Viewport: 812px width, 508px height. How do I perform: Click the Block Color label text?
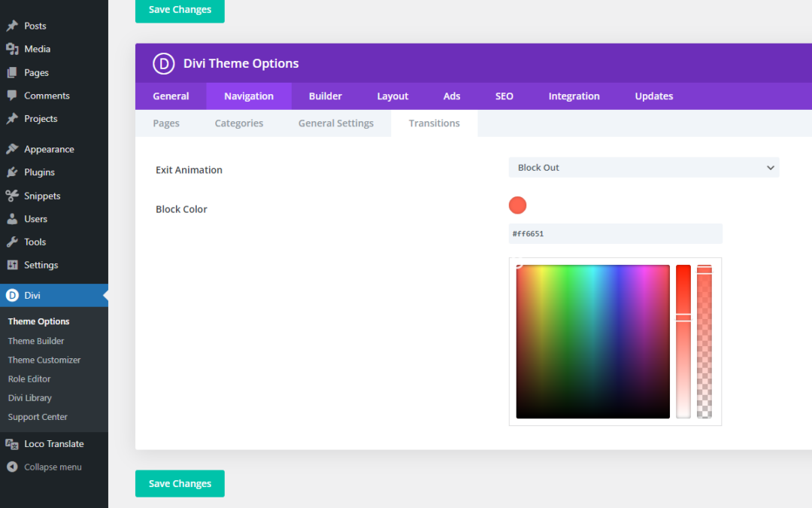[x=181, y=209]
